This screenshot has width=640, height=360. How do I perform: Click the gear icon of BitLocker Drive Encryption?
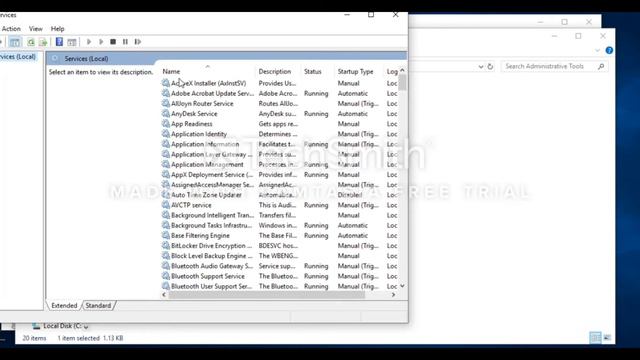point(166,246)
